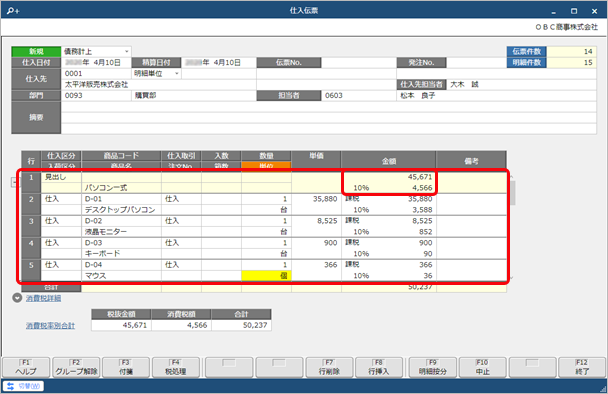Click the 伝票No. input field
This screenshot has height=394, width=608.
[x=358, y=62]
